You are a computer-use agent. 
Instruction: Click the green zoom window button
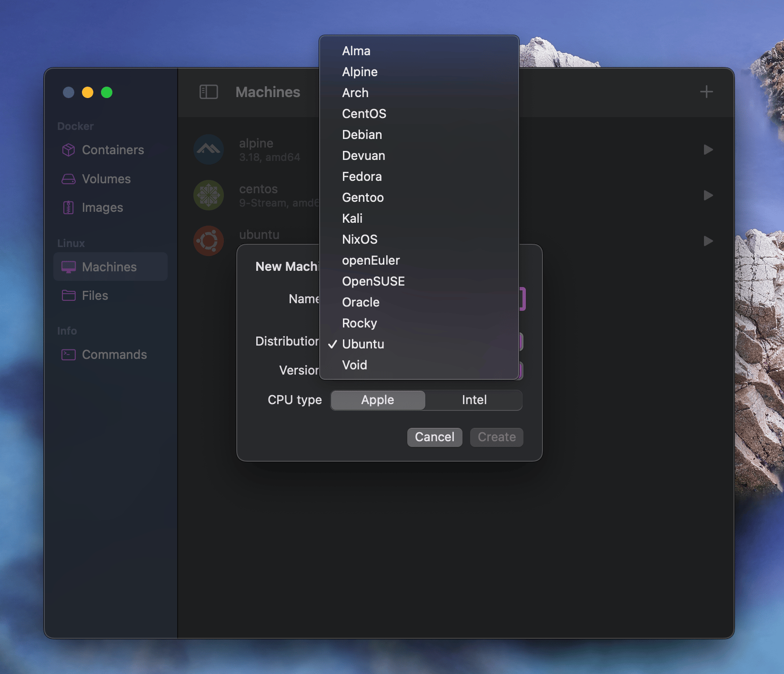coord(107,92)
